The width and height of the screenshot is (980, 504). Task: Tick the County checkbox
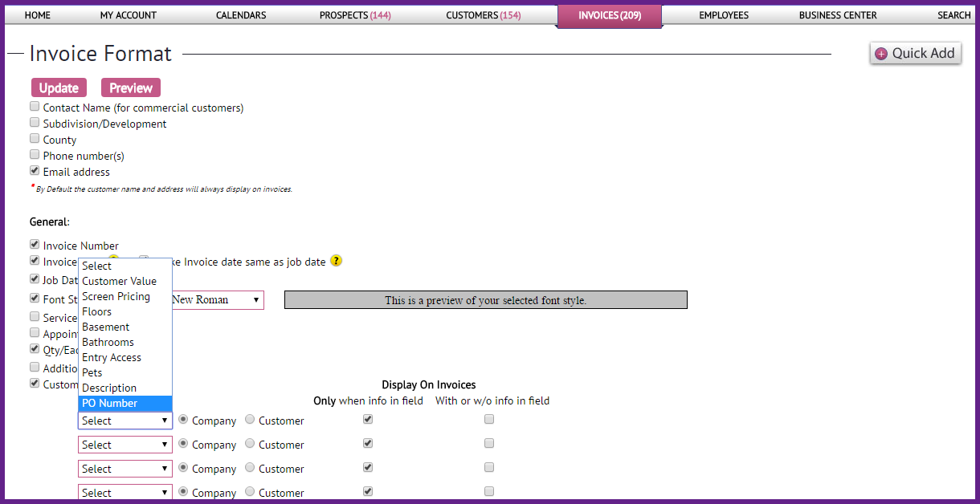click(35, 139)
